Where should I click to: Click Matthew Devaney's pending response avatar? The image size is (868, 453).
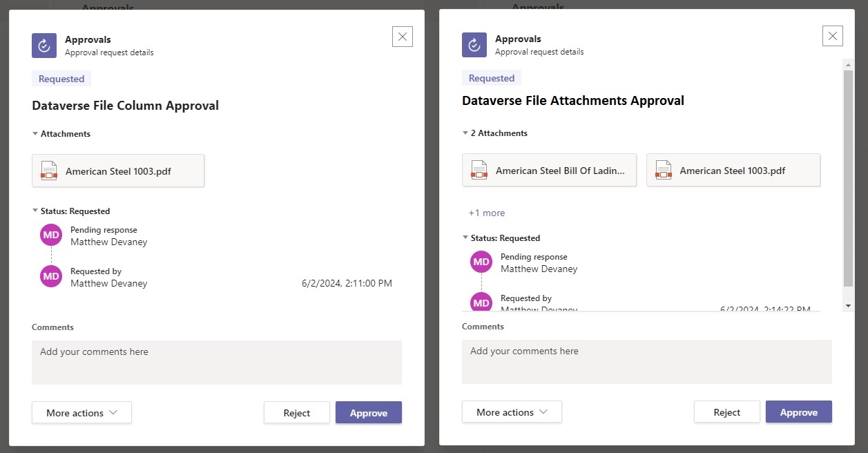pyautogui.click(x=50, y=235)
